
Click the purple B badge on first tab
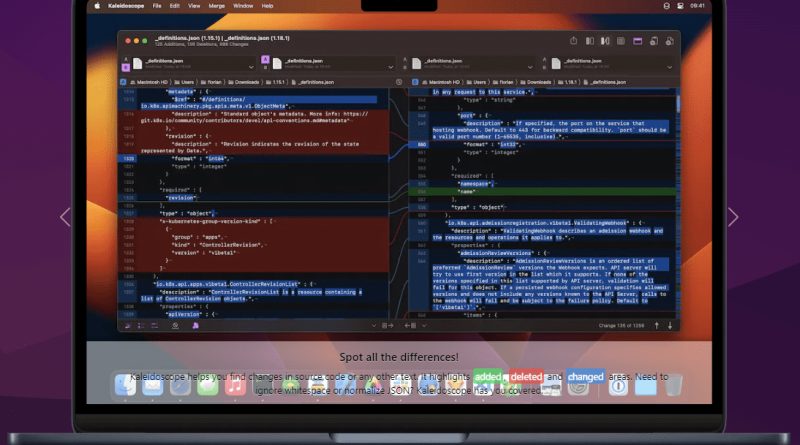coord(126,67)
